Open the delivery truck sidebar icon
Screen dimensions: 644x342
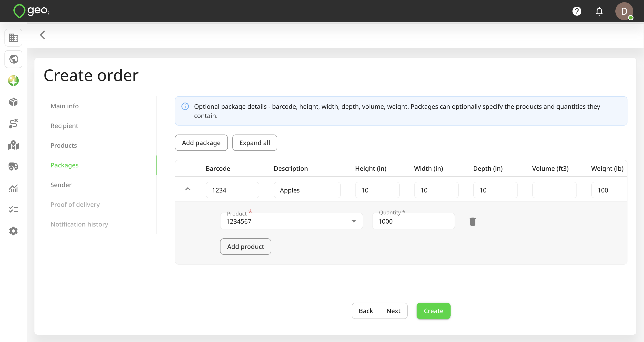(x=13, y=166)
